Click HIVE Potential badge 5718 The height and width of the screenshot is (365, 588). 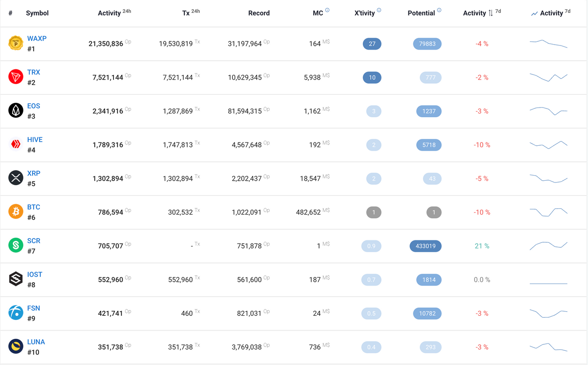[429, 145]
